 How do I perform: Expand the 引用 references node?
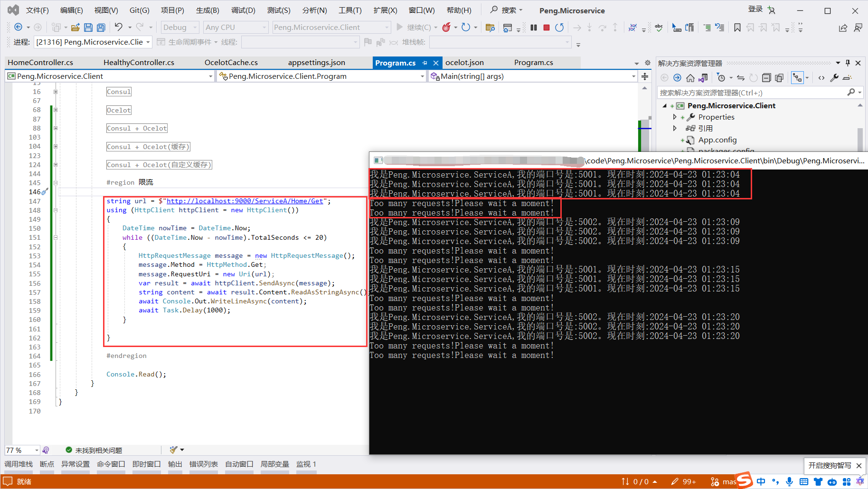pyautogui.click(x=675, y=129)
